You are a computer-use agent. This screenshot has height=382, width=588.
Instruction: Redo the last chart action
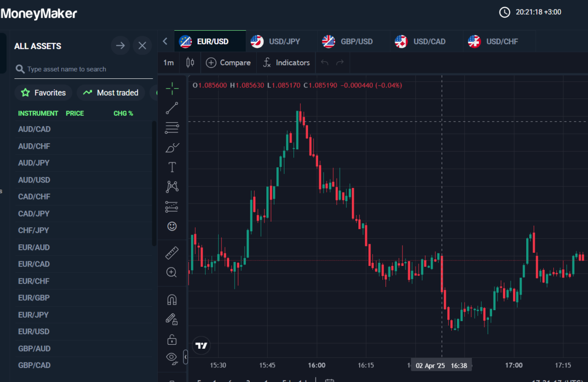(x=340, y=63)
